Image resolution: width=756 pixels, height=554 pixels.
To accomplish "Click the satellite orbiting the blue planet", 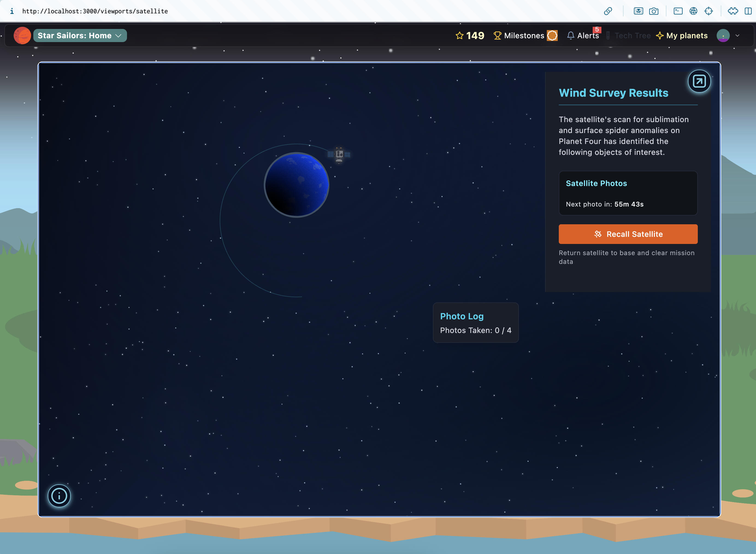I will (x=339, y=155).
